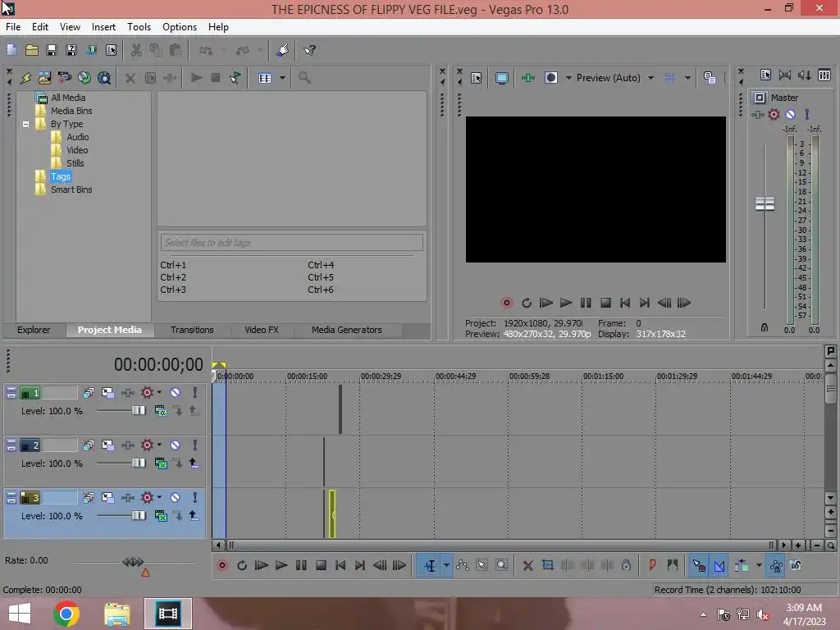Click the Cut scissors icon in the toolbar
840x630 pixels.
tap(136, 50)
